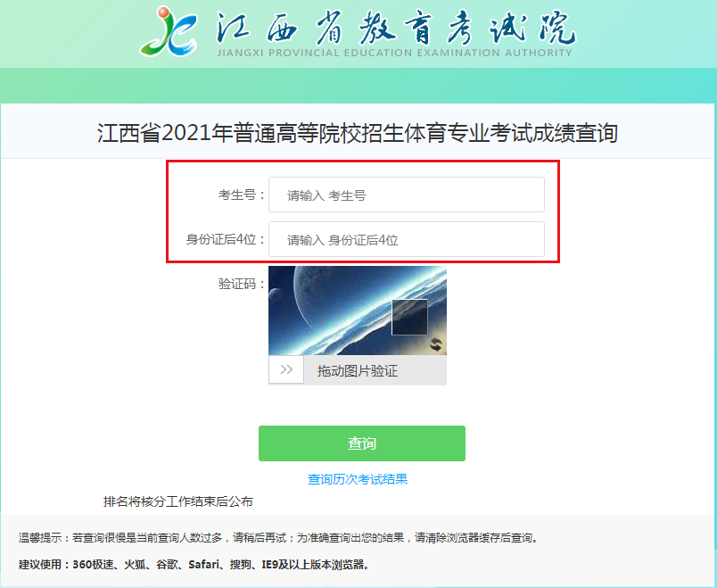The width and height of the screenshot is (717, 588).
Task: Click the captcha refresh arrows icon
Action: click(436, 344)
